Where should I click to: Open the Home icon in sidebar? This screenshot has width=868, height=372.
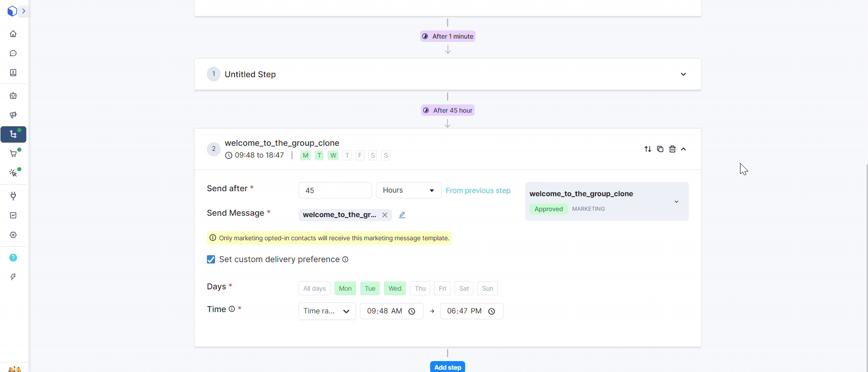tap(13, 34)
